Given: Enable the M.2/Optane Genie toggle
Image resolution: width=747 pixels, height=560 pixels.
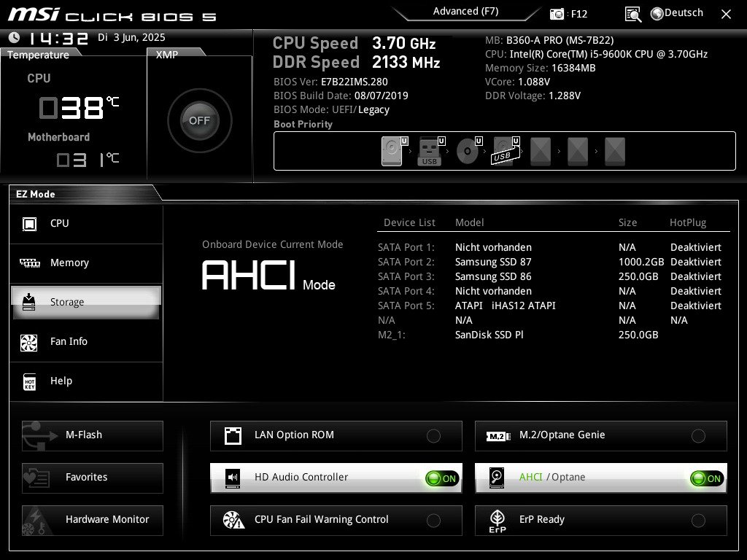Looking at the screenshot, I should click(x=698, y=436).
